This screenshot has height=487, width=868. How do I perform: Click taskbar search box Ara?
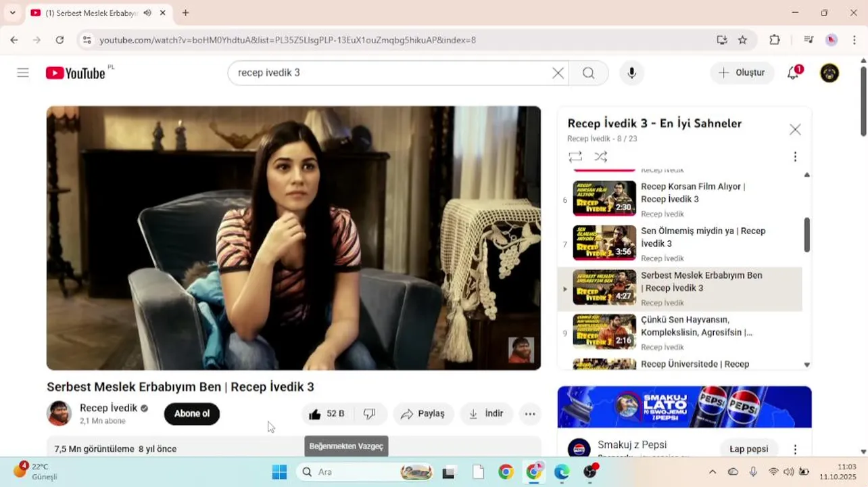pos(365,471)
